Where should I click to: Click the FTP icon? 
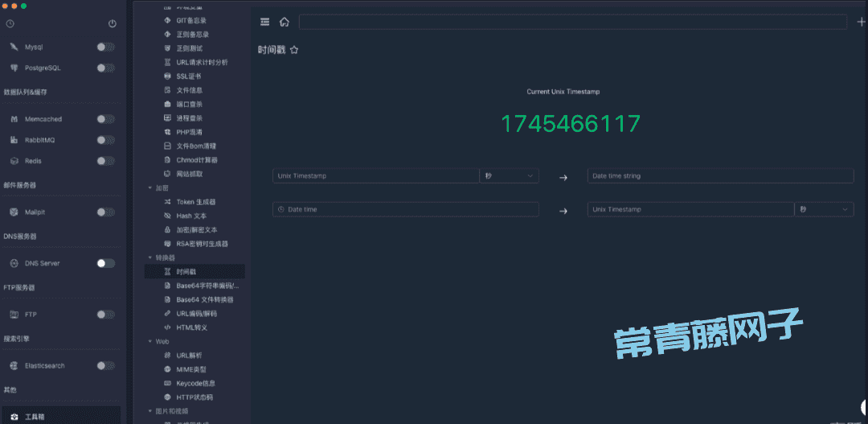[14, 315]
